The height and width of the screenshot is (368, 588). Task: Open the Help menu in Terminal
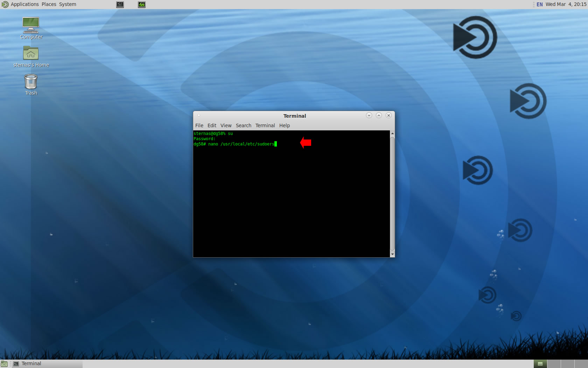285,125
